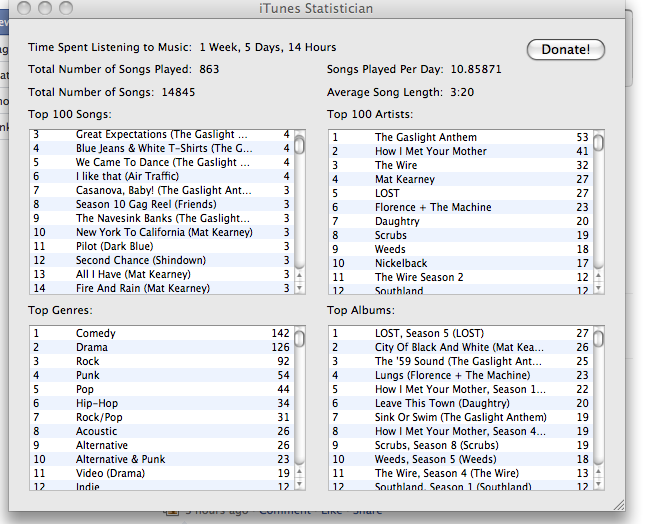Image resolution: width=648 pixels, height=524 pixels.
Task: Click the Top Genres scrollbar thumb
Action: tap(300, 339)
